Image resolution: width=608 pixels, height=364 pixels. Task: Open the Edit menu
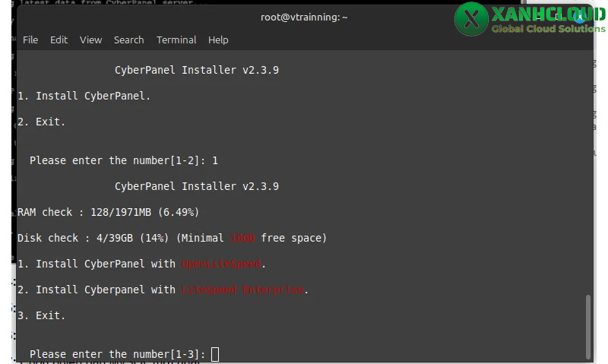click(x=59, y=40)
